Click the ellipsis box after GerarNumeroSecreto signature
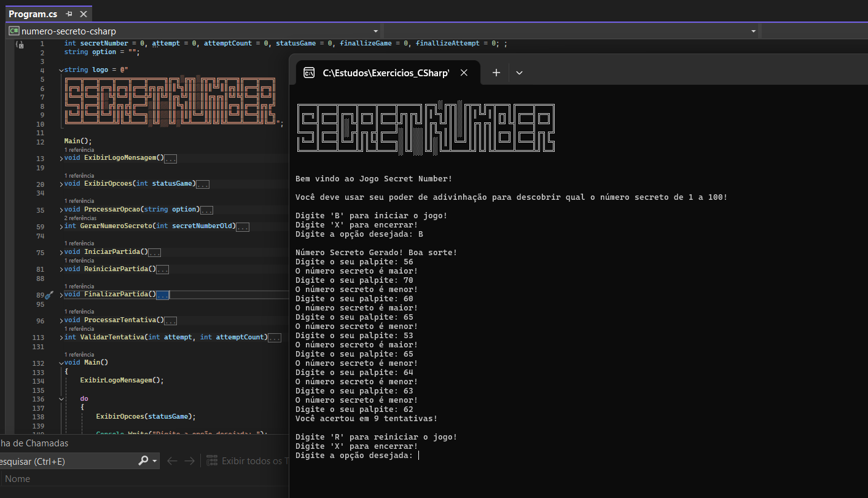The image size is (868, 498). [243, 227]
